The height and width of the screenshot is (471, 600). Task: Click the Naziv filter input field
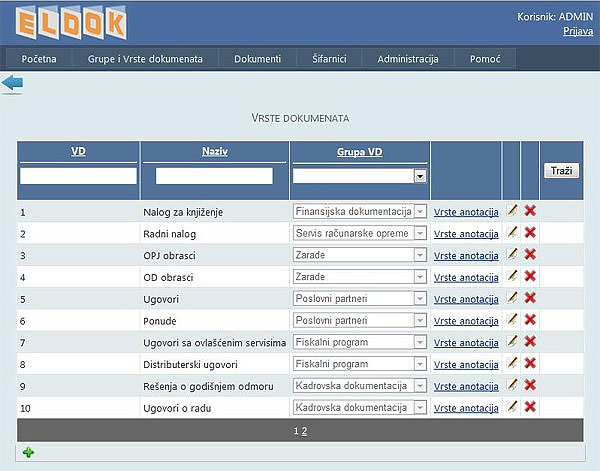[x=214, y=176]
